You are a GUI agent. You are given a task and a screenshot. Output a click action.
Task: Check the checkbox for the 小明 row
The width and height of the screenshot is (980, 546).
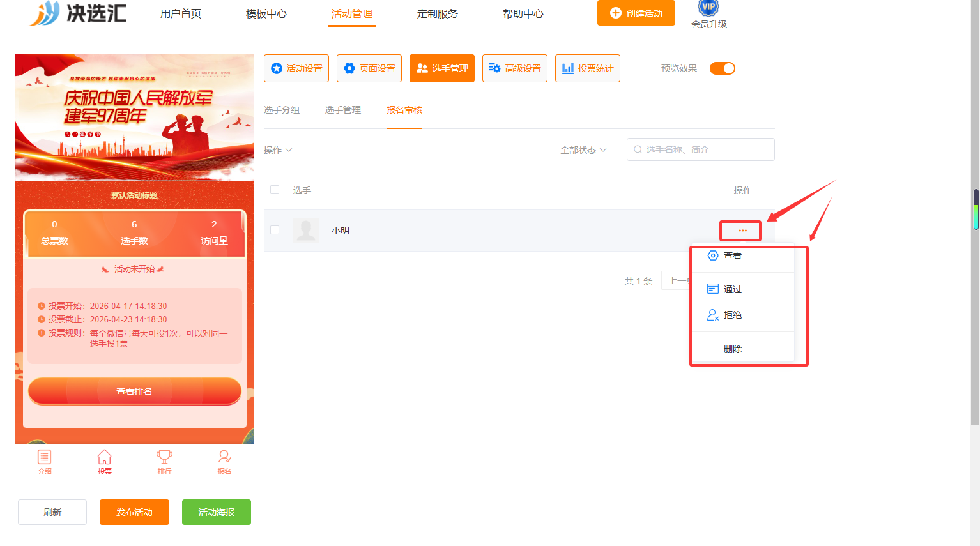coord(275,230)
